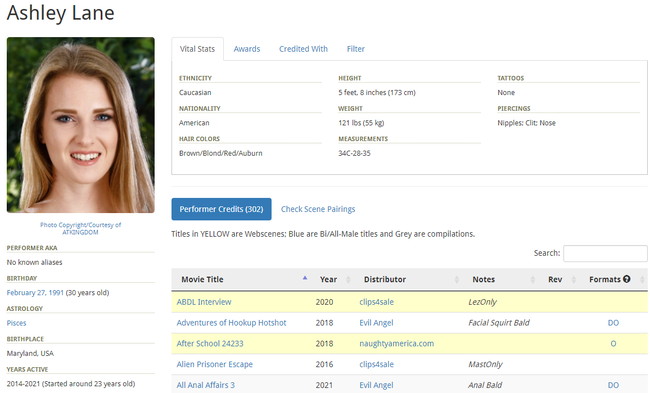Open the Check Scene Pairings link

(318, 209)
